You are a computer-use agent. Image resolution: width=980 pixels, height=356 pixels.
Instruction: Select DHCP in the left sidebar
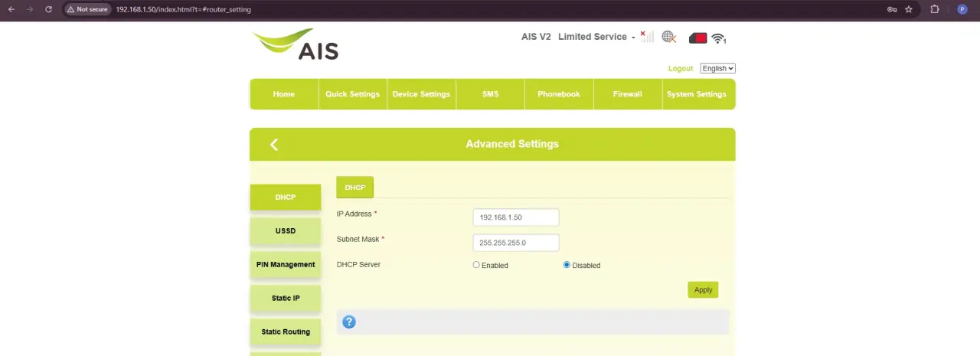286,197
